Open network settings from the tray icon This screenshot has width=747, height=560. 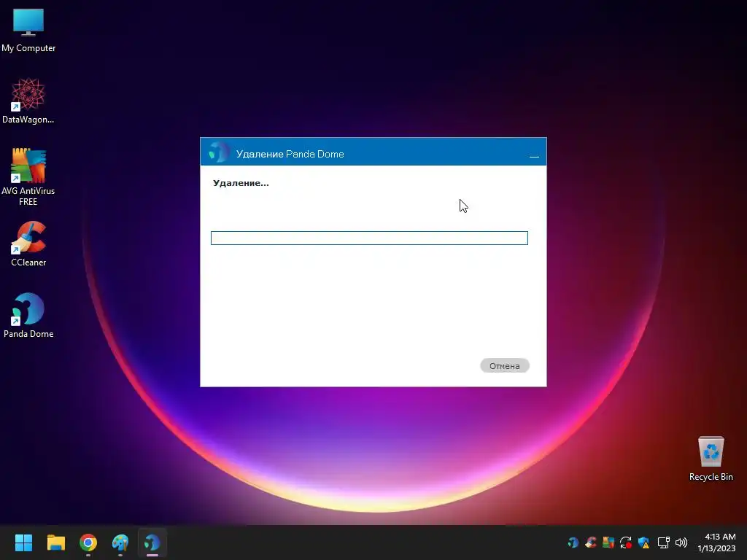[664, 542]
